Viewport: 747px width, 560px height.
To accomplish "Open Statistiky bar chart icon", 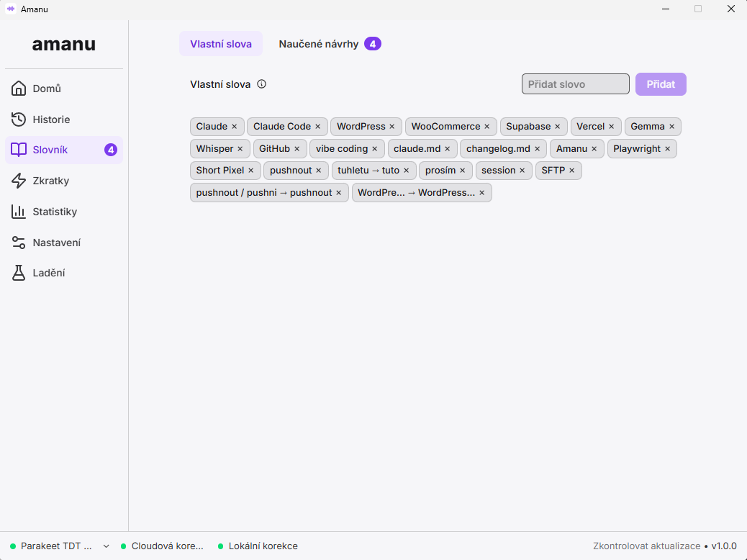I will point(19,212).
